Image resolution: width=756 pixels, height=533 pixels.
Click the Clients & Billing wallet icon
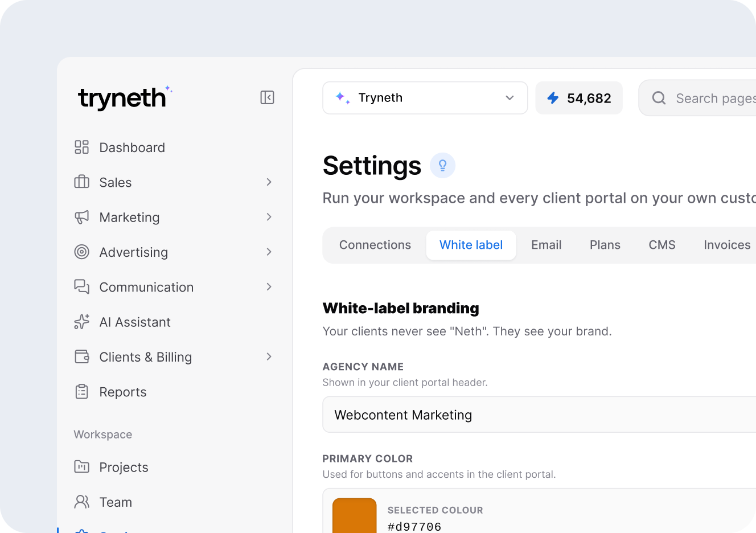pos(82,356)
